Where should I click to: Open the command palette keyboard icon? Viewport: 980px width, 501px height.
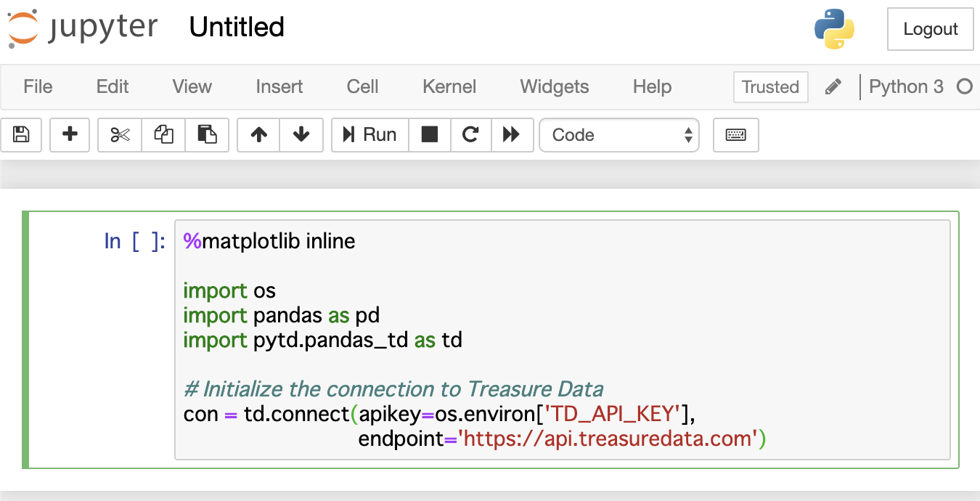pyautogui.click(x=735, y=135)
